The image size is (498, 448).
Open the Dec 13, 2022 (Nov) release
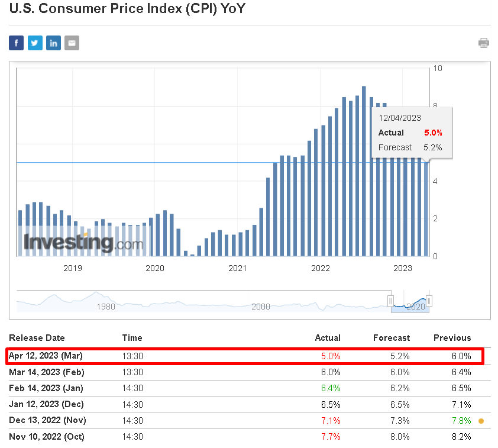[48, 420]
